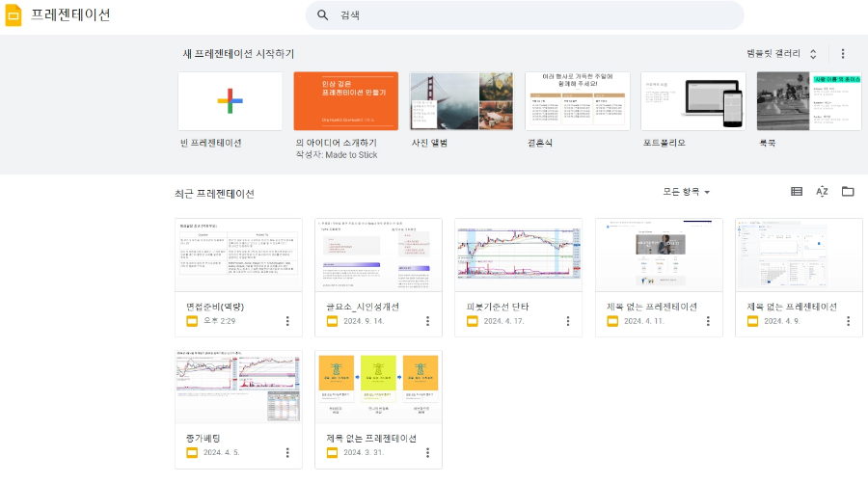The width and height of the screenshot is (868, 483).
Task: Click the 금요소_시인성개선 title text
Action: [x=363, y=307]
